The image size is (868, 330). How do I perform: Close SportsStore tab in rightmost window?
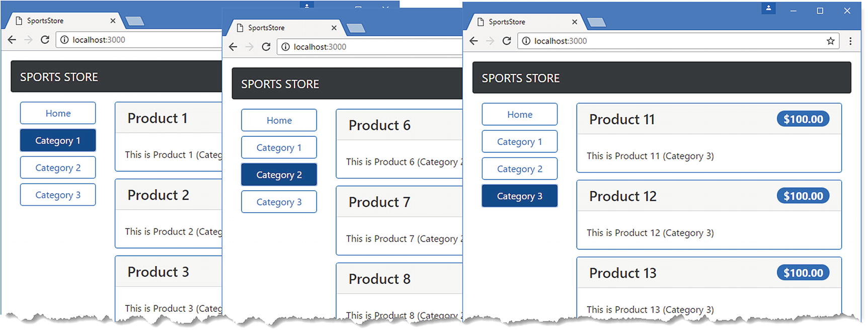[575, 22]
